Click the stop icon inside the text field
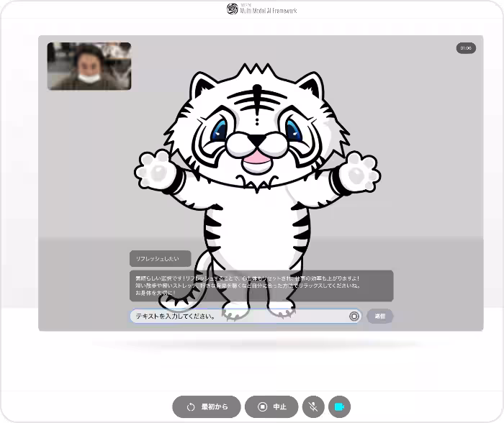This screenshot has height=423, width=504. click(354, 316)
